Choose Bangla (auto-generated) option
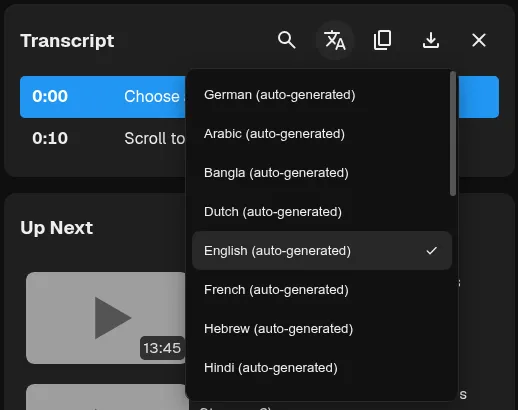 [322, 173]
